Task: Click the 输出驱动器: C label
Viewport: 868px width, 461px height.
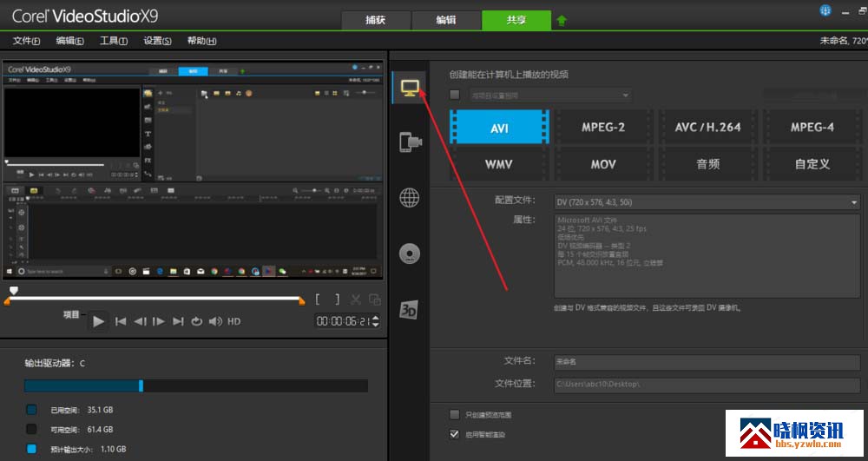Action: pyautogui.click(x=55, y=363)
